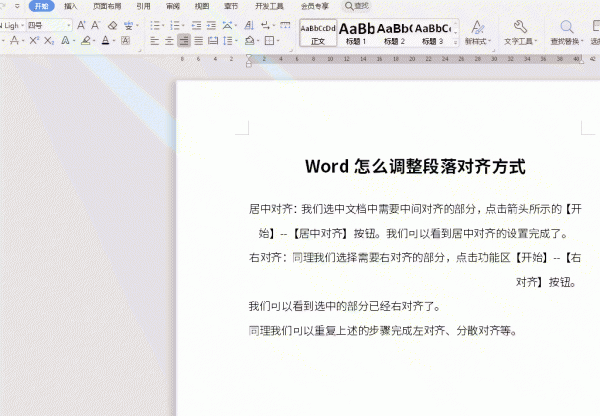600x416 pixels.
Task: Decrease font size with the A- icon
Action: [x=95, y=26]
